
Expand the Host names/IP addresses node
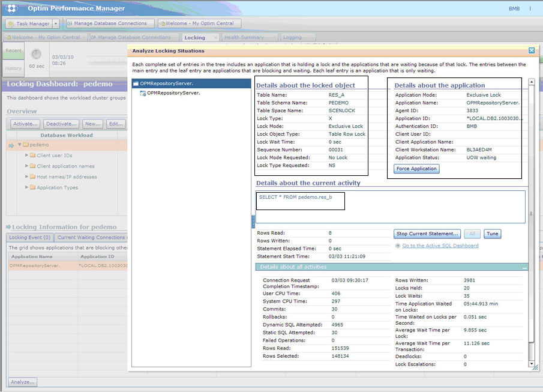(26, 176)
